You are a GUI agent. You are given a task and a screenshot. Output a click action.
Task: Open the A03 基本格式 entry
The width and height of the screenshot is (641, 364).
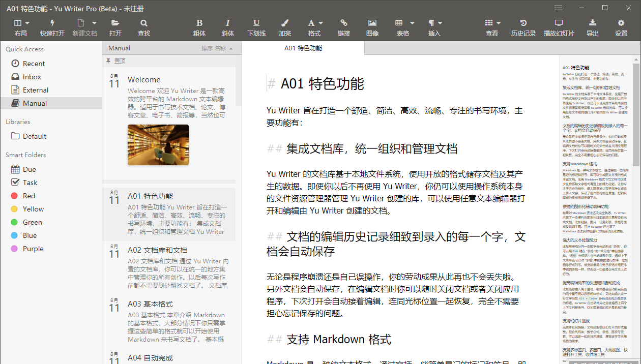pos(169,321)
